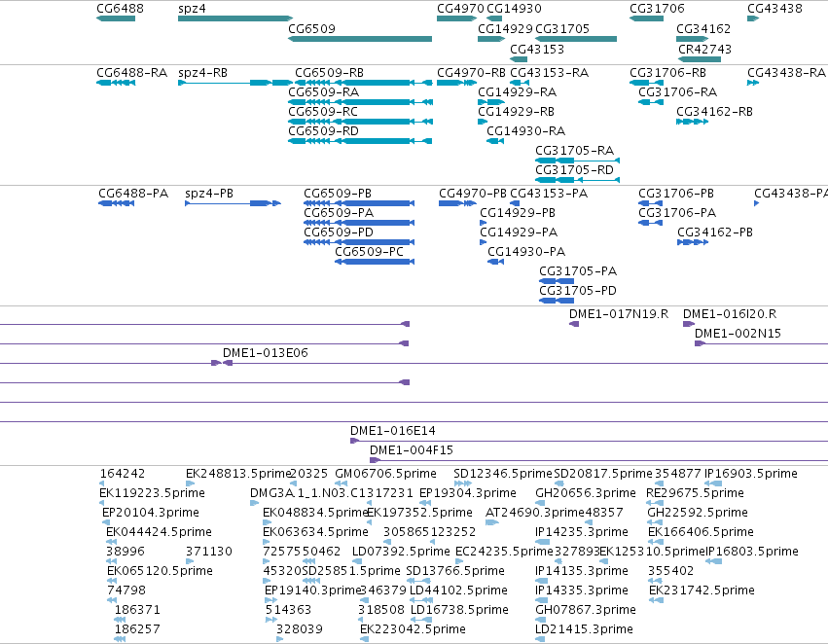Select the CG14929 gene label
Viewport: 828px width, 644px height.
coord(505,28)
